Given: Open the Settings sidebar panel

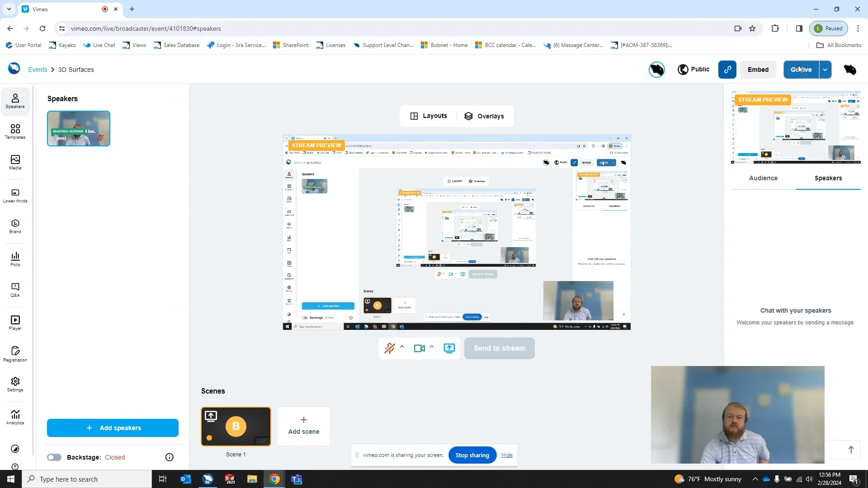Looking at the screenshot, I should coord(15,385).
